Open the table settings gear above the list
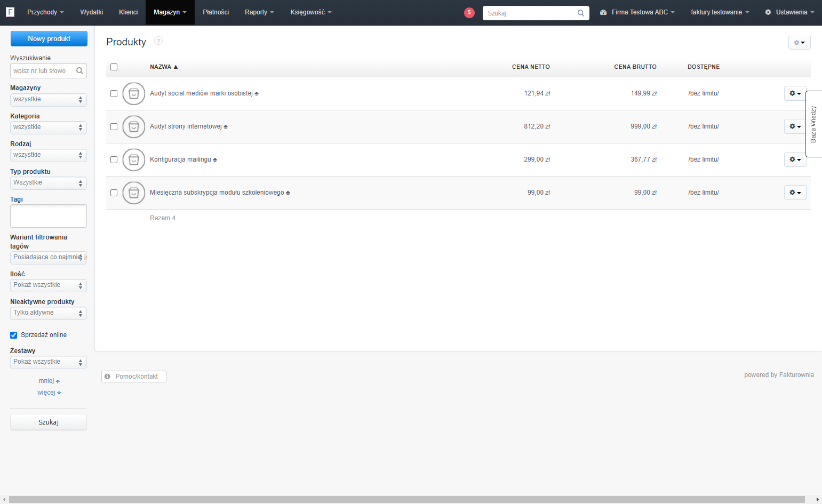Viewport: 822px width, 504px height. coord(799,43)
